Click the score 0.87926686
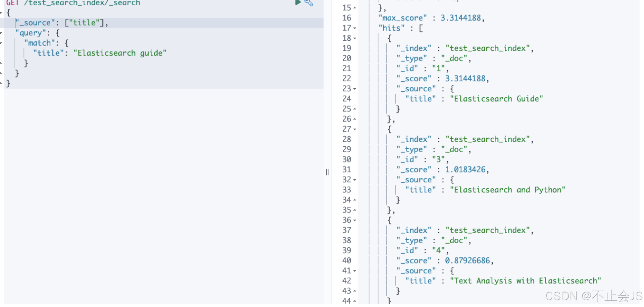 point(467,261)
